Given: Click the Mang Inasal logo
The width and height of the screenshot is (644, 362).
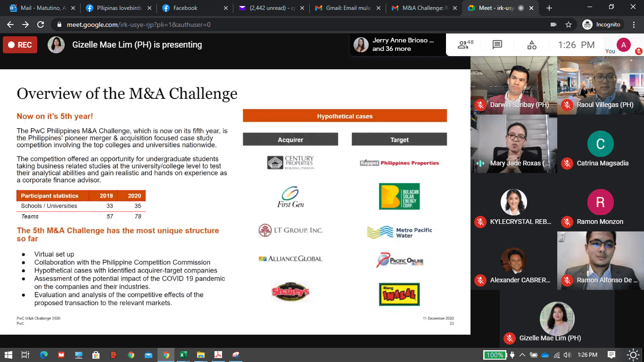Looking at the screenshot, I should (399, 294).
